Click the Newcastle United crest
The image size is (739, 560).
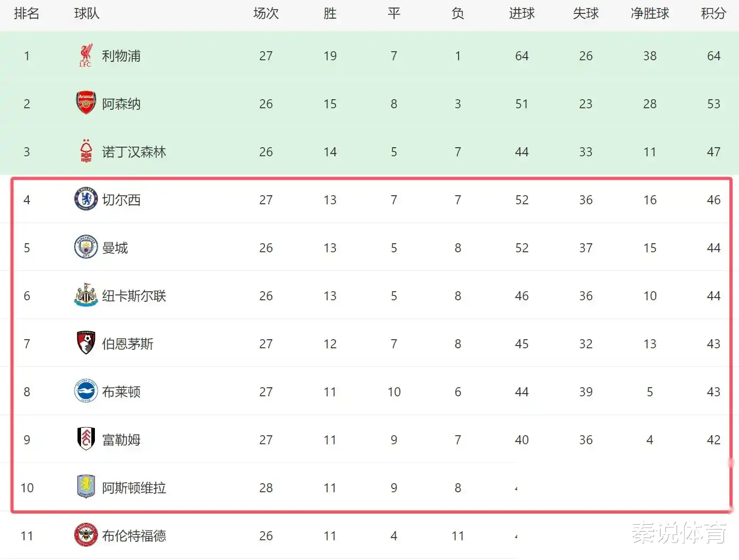pyautogui.click(x=86, y=295)
